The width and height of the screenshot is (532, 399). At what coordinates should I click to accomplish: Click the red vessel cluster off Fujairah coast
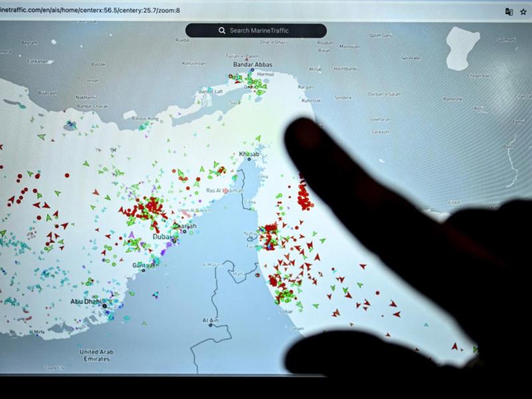click(269, 236)
